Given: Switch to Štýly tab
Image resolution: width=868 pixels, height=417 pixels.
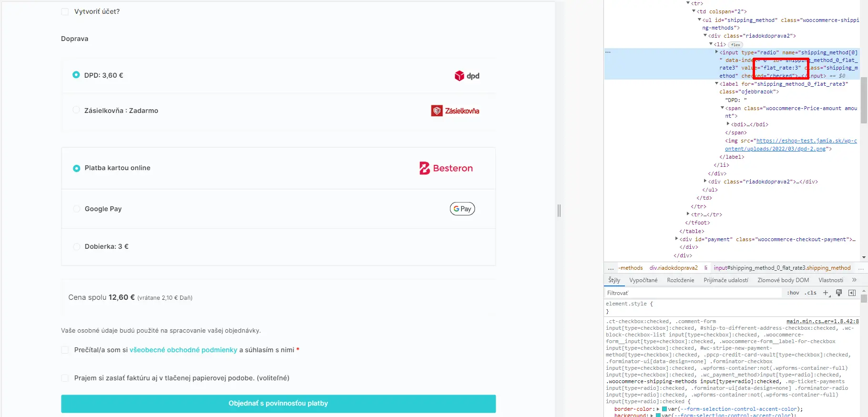Looking at the screenshot, I should click(x=614, y=280).
